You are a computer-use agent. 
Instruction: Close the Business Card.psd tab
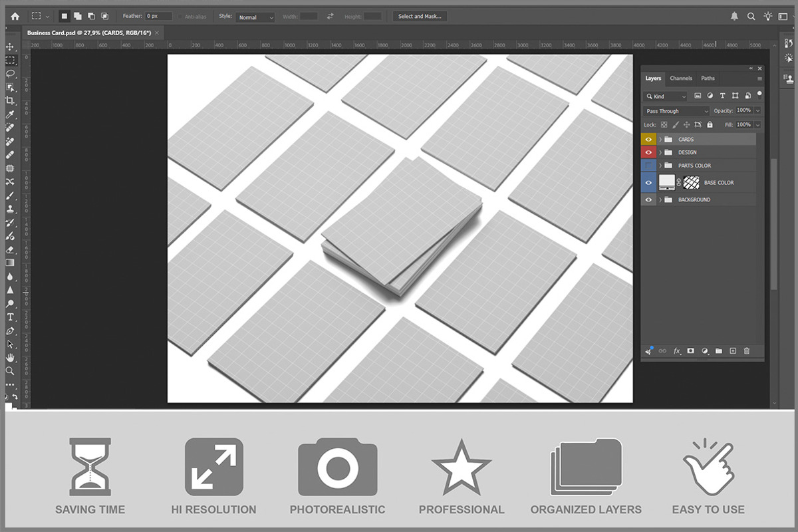click(x=156, y=33)
